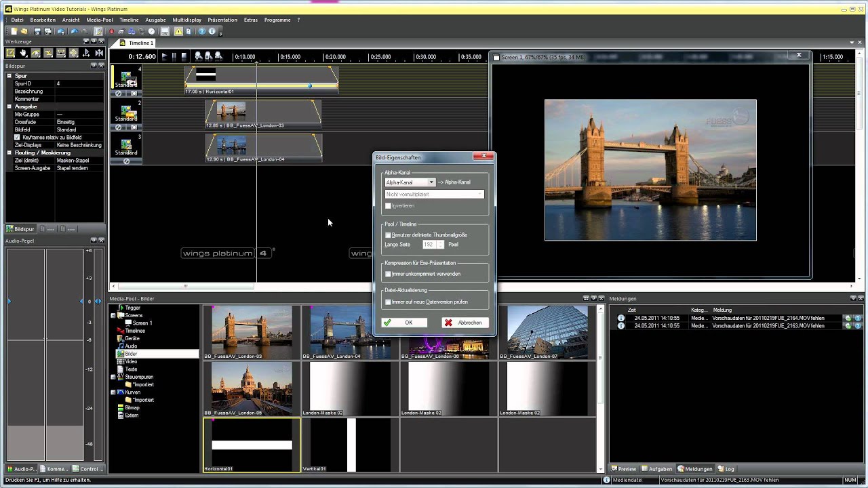Open the Multidisplay menu
The height and width of the screenshot is (488, 868).
pos(187,20)
